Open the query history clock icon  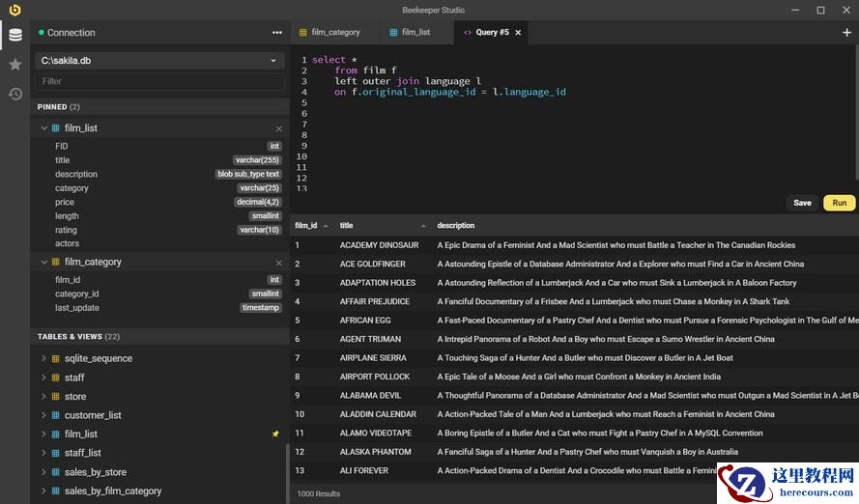pyautogui.click(x=14, y=94)
